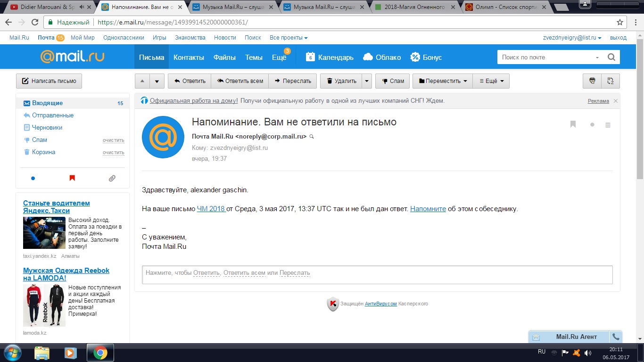The width and height of the screenshot is (644, 362).
Task: Expand Все проекты menu
Action: pos(289,38)
